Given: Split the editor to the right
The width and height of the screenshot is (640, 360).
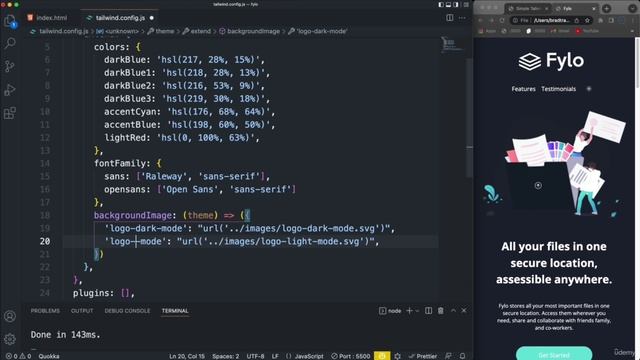Looking at the screenshot, I should 449,18.
